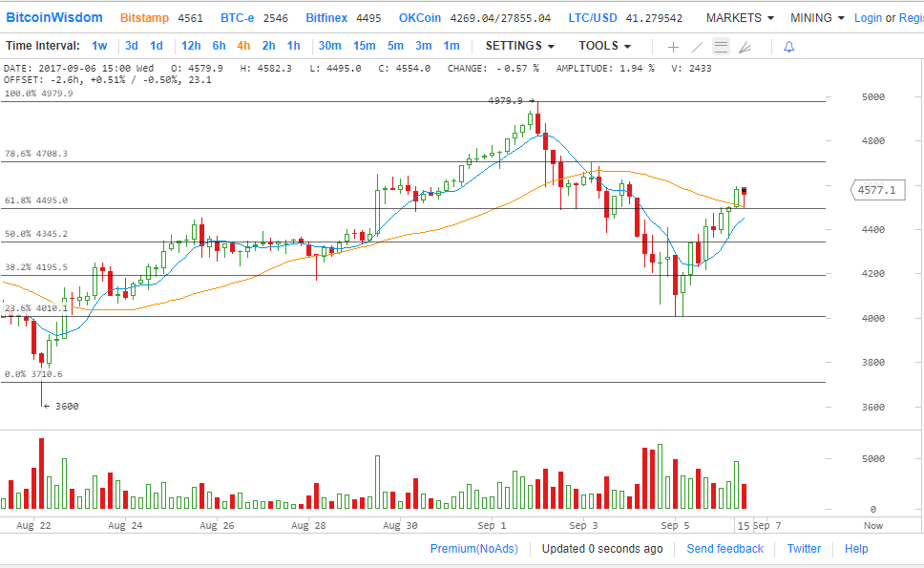Switch to the Bitfinex market

click(x=326, y=18)
